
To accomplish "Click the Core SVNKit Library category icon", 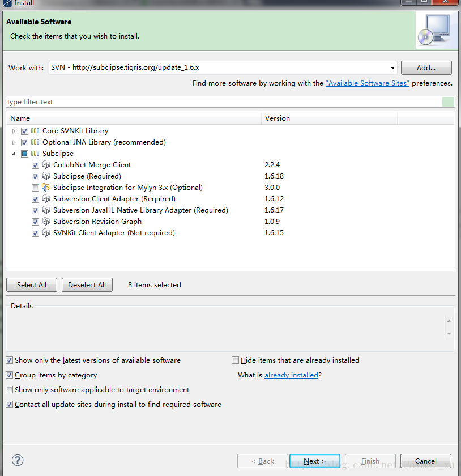I will [x=35, y=131].
